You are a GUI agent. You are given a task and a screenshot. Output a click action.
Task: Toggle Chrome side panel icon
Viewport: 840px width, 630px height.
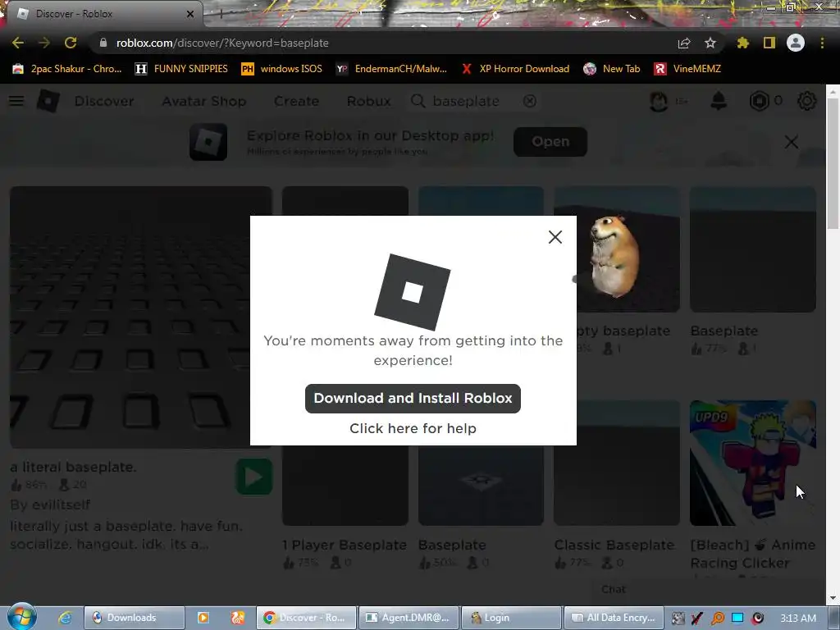[x=769, y=43]
